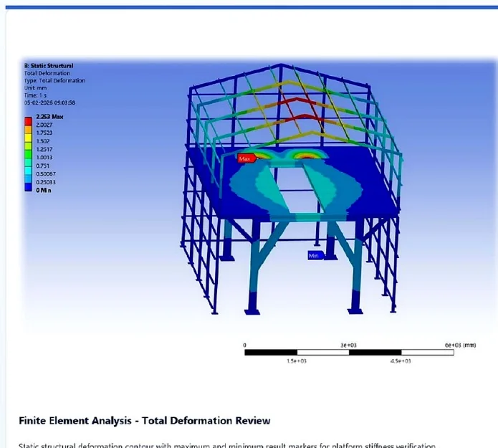Click the '1.5e+03' scale bar label
This screenshot has width=498, height=448.
297,361
